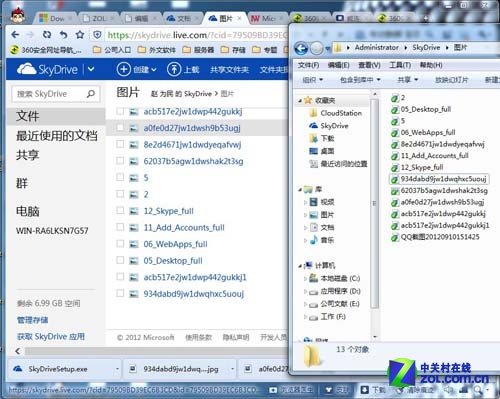The height and width of the screenshot is (399, 500).
Task: Click the browser refresh icon
Action: click(47, 34)
